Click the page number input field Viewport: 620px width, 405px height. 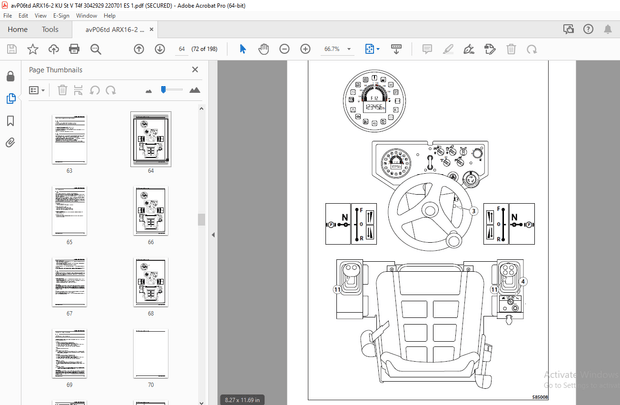[x=182, y=49]
